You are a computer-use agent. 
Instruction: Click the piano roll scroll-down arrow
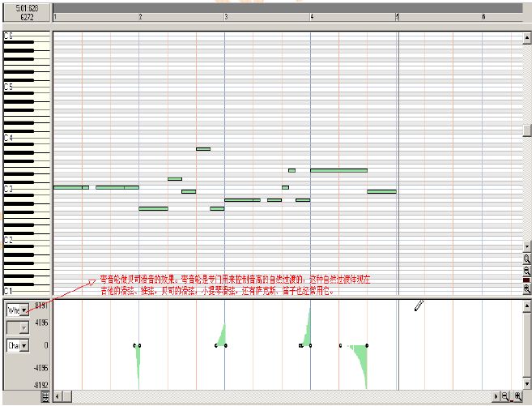click(526, 246)
